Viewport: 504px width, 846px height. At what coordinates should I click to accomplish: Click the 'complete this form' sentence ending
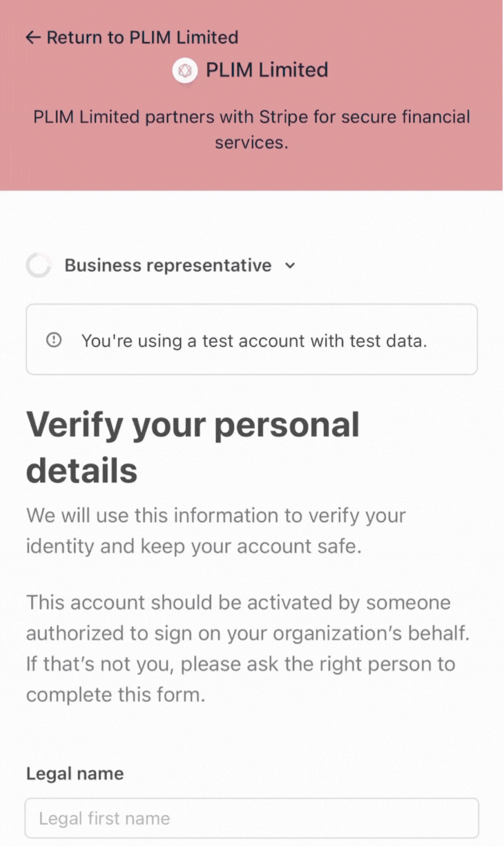115,695
